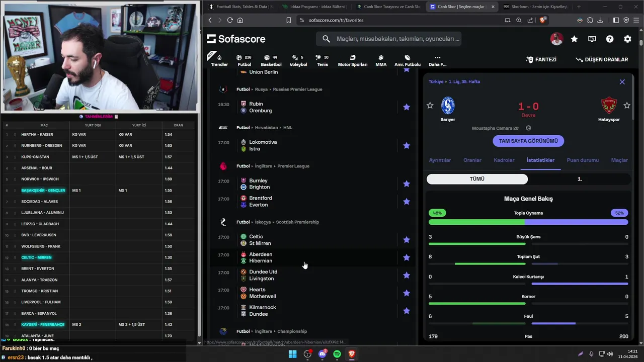Open the Brave Shields lion icon

tap(543, 20)
